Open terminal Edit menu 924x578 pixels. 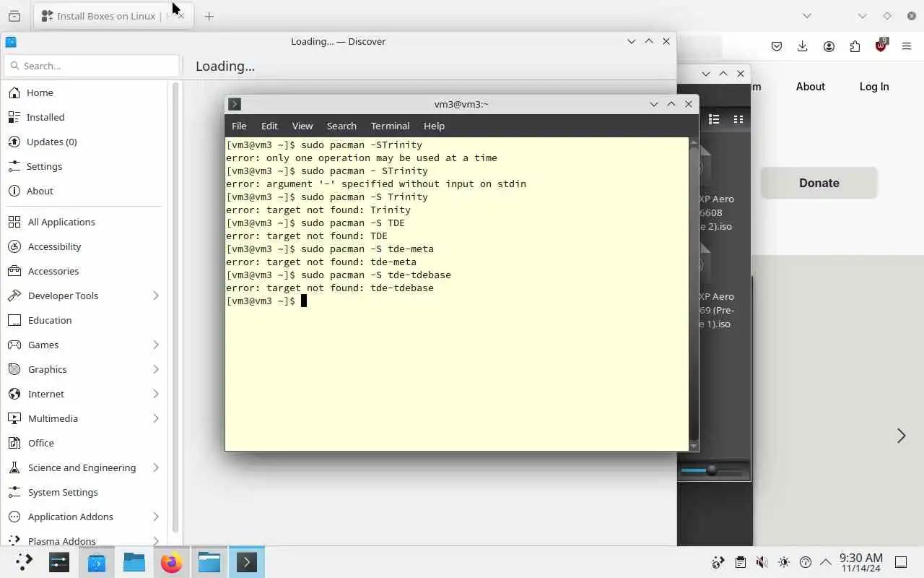tap(269, 126)
